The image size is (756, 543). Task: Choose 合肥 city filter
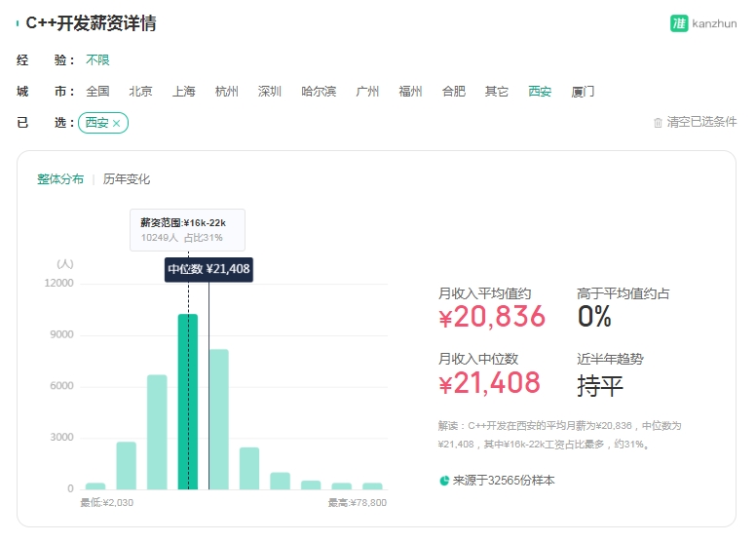coord(454,92)
